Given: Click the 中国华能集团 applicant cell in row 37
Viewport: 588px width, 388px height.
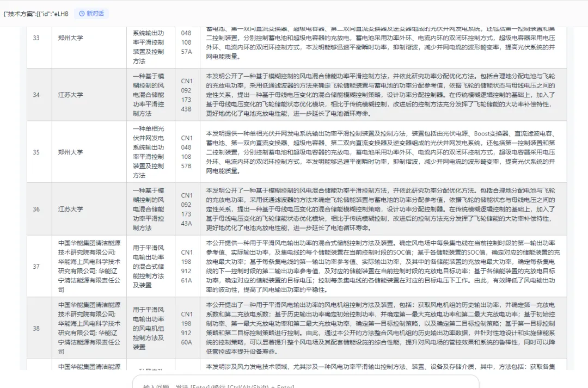Looking at the screenshot, I should (89, 266).
